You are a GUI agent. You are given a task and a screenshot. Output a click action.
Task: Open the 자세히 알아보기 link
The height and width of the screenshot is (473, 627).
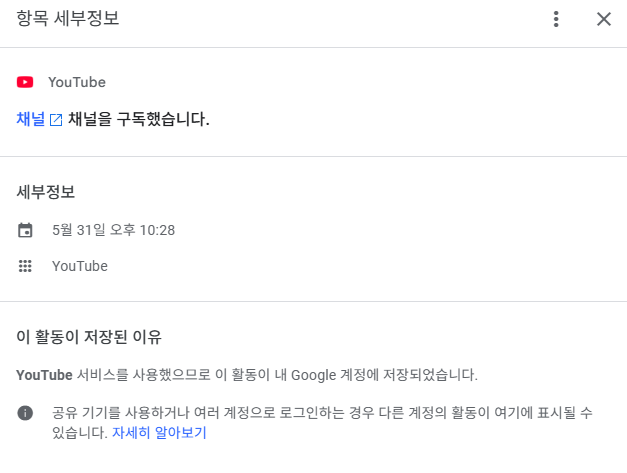[x=159, y=432]
